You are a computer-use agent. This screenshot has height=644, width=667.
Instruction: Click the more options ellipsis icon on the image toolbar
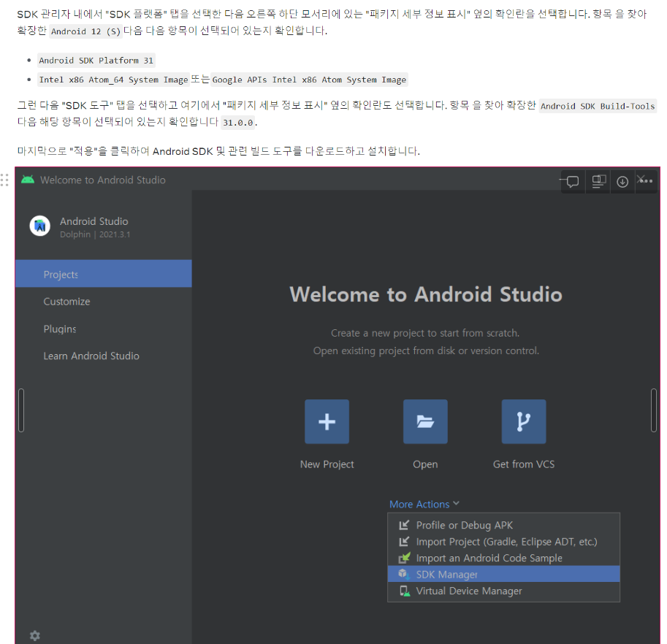tap(646, 181)
